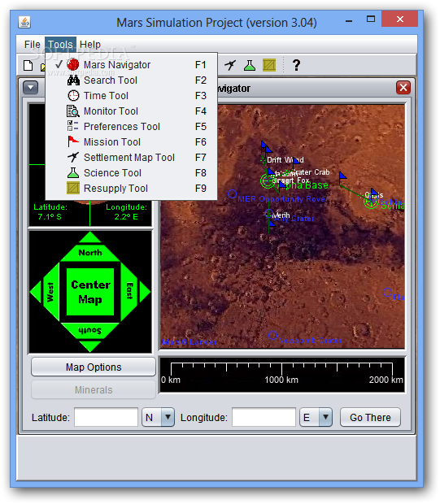Select Resupply Tool menu entry

click(131, 188)
